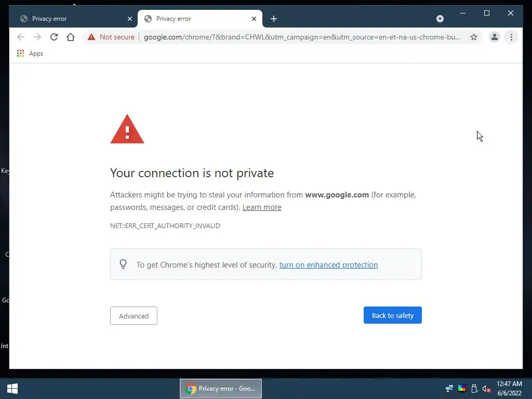Close the second Privacy error tab

point(254,19)
